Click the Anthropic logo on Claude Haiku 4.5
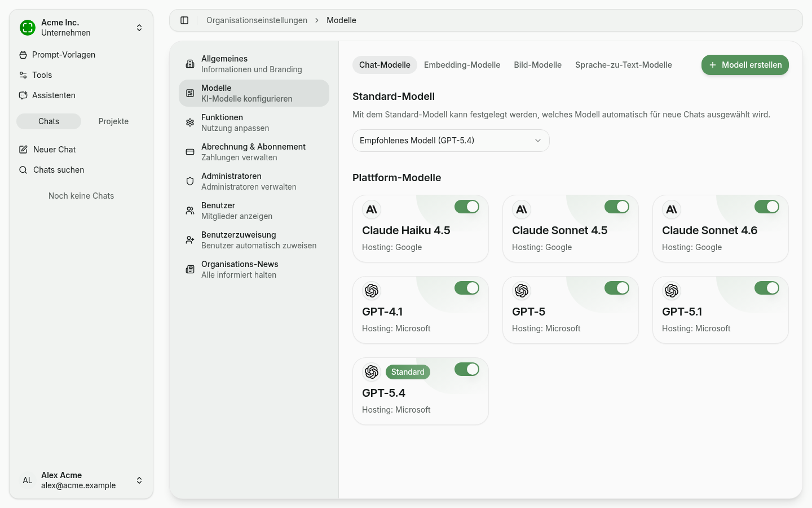 click(x=372, y=209)
